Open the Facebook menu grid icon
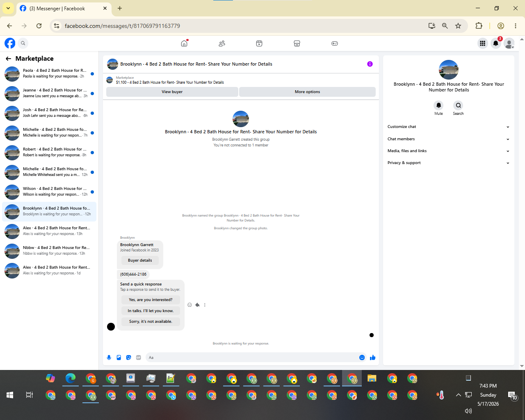Screen dimensions: 525x420 pos(483,43)
